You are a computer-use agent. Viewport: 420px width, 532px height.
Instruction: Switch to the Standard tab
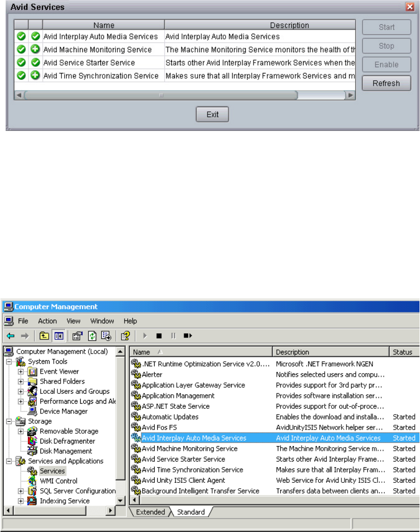191,512
